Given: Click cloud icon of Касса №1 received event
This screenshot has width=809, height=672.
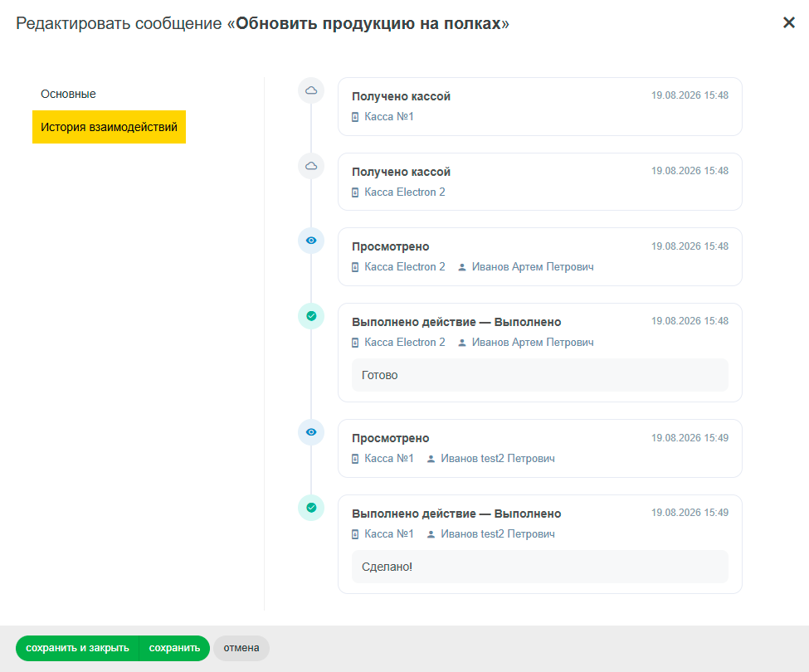Looking at the screenshot, I should point(311,90).
